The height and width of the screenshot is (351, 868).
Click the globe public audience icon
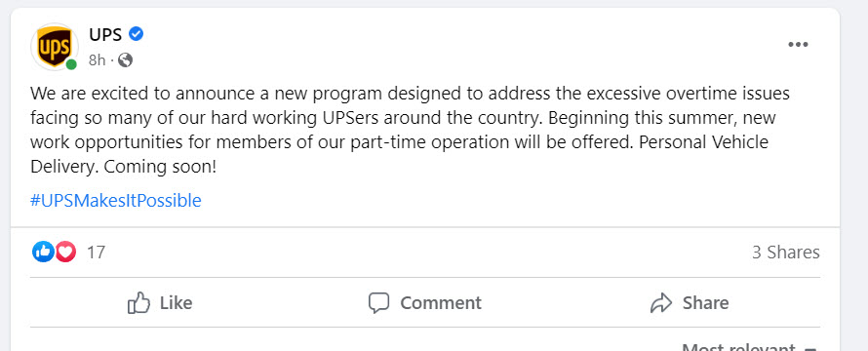[126, 59]
